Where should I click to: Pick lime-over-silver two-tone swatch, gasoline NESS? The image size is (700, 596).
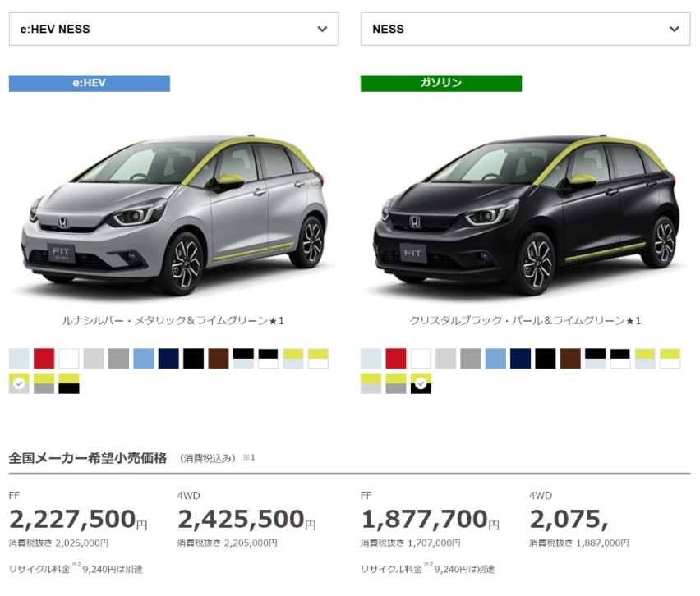371,383
